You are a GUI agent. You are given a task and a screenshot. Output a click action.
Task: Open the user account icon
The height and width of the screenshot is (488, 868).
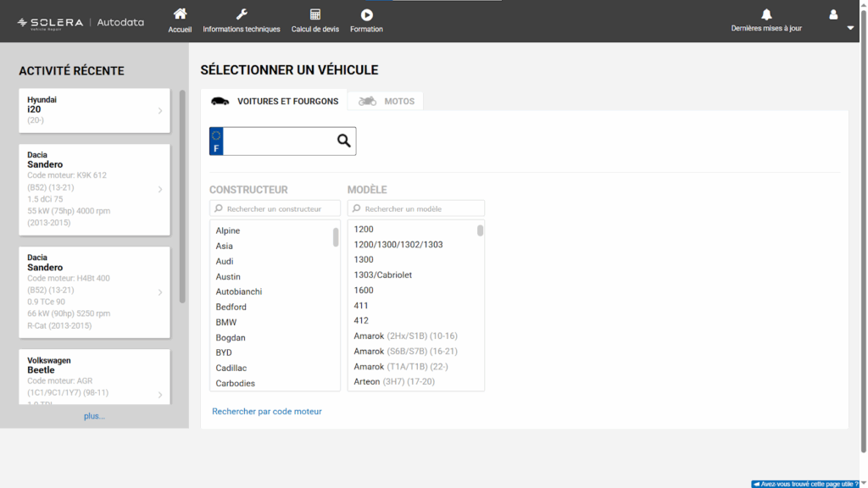point(833,14)
